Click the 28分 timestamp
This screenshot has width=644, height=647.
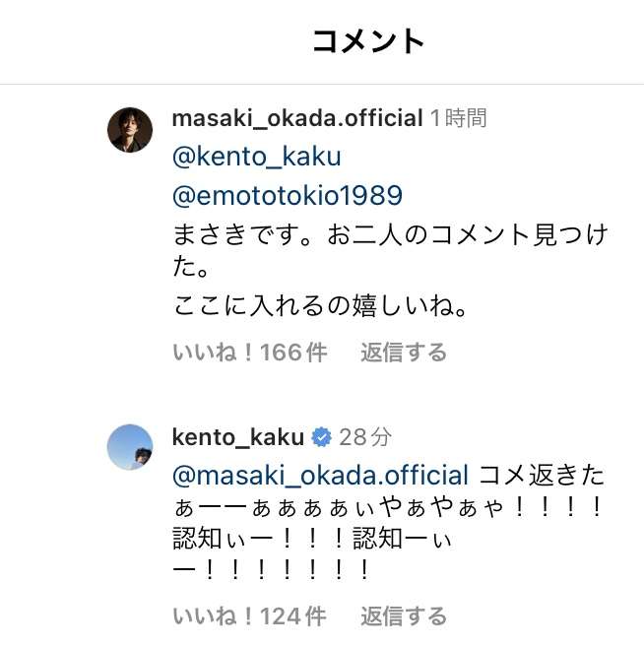365,436
